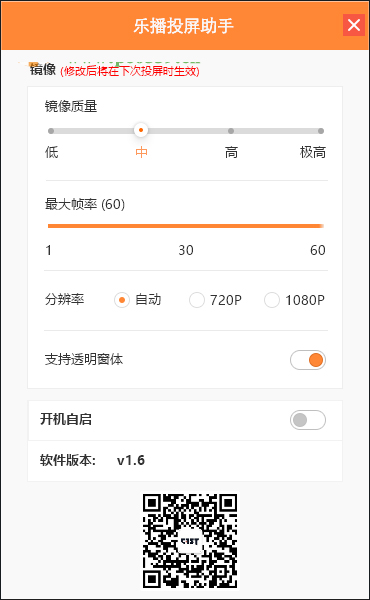Click the middle of the 最大帧率 slider

coord(186,226)
